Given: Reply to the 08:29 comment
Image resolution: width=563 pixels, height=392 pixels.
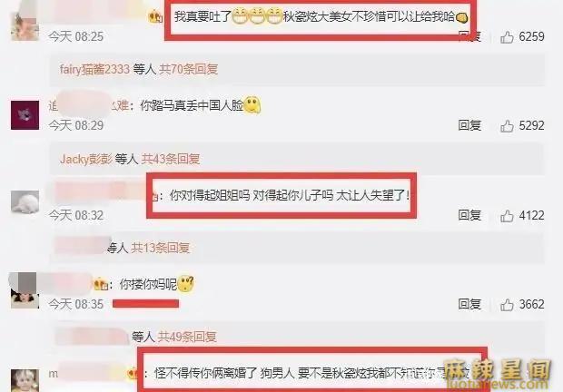Looking at the screenshot, I should (x=469, y=125).
